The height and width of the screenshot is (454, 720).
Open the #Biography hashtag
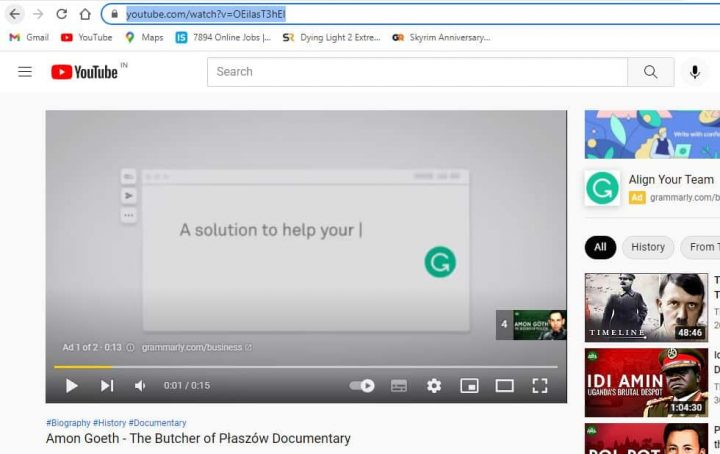click(68, 423)
